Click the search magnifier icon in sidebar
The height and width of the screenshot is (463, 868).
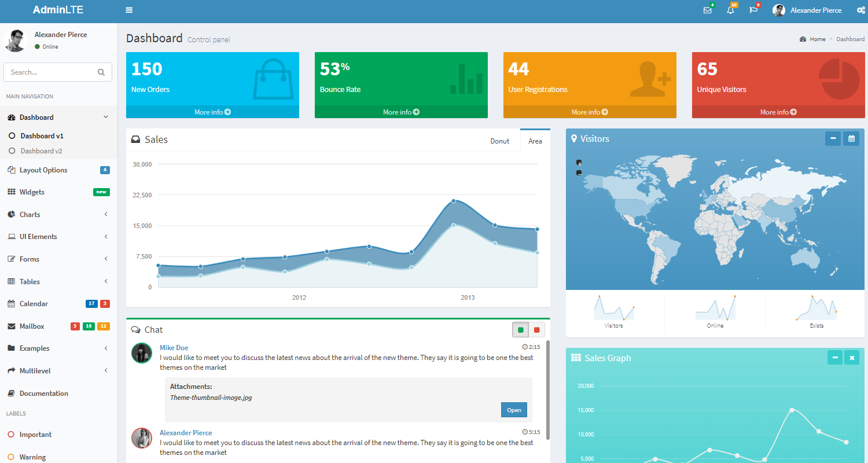click(x=101, y=72)
